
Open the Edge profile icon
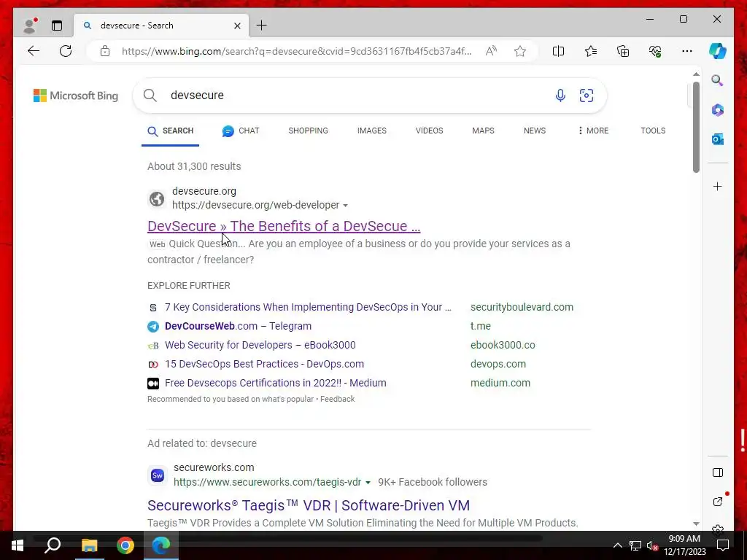[x=30, y=26]
